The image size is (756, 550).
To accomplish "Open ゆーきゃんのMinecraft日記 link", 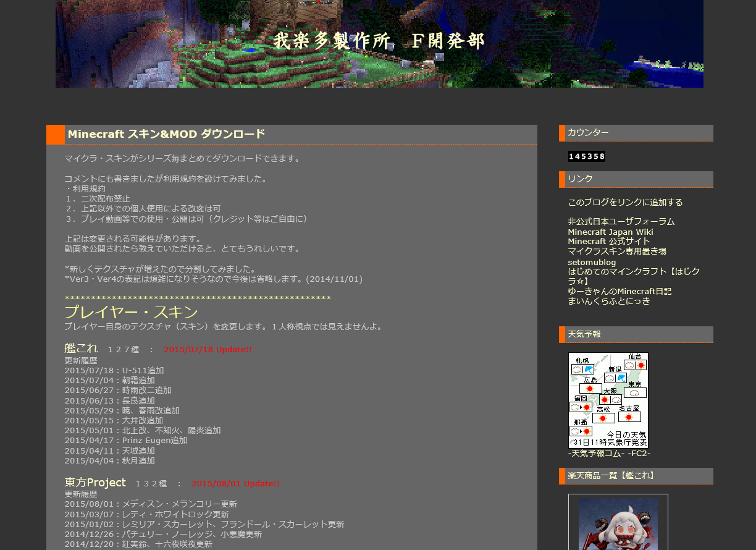I will click(619, 291).
